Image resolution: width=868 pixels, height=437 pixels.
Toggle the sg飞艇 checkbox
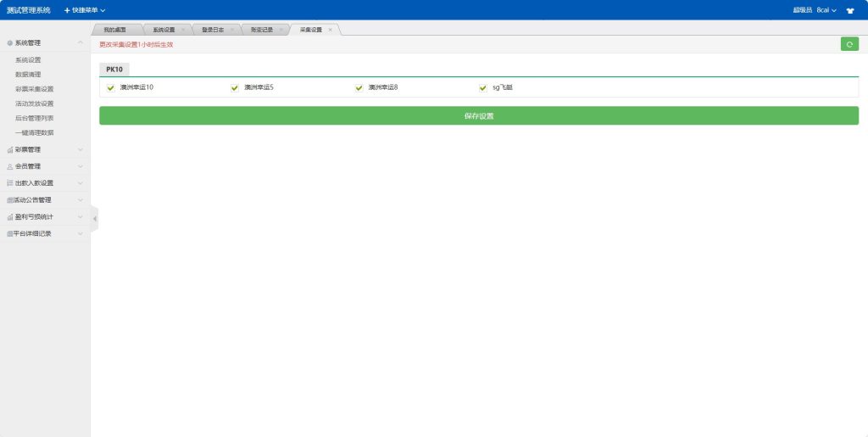point(483,87)
